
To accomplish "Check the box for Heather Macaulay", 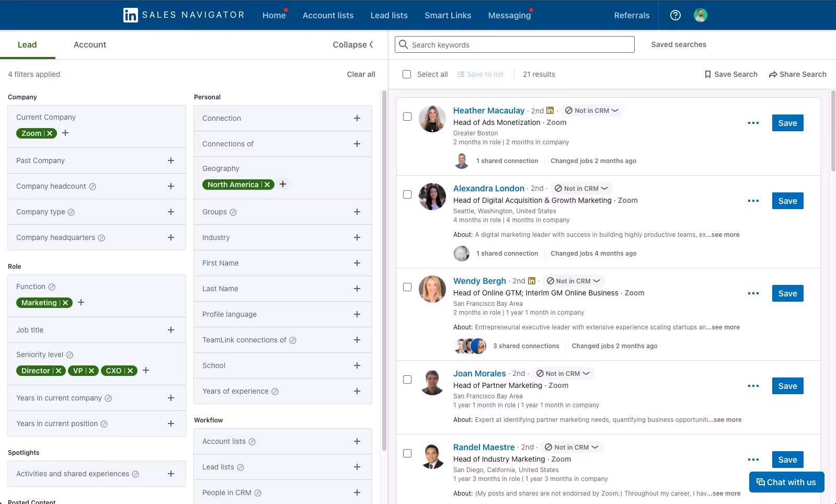I will click(407, 117).
